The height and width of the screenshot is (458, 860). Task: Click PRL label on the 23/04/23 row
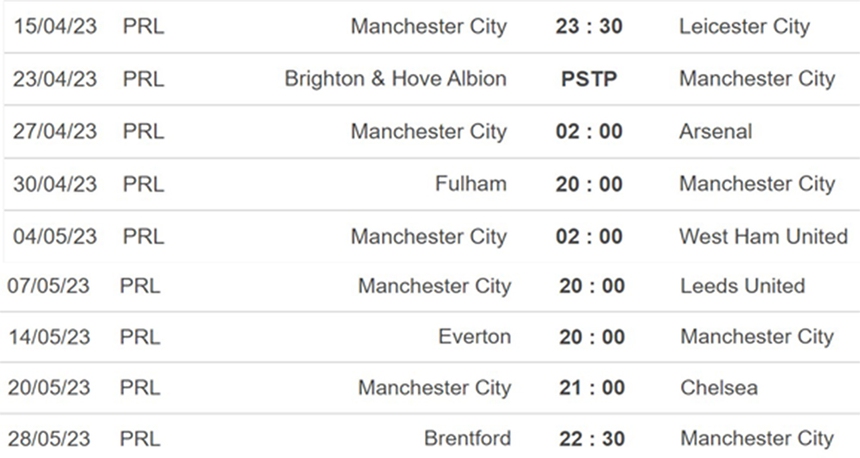pos(143,79)
